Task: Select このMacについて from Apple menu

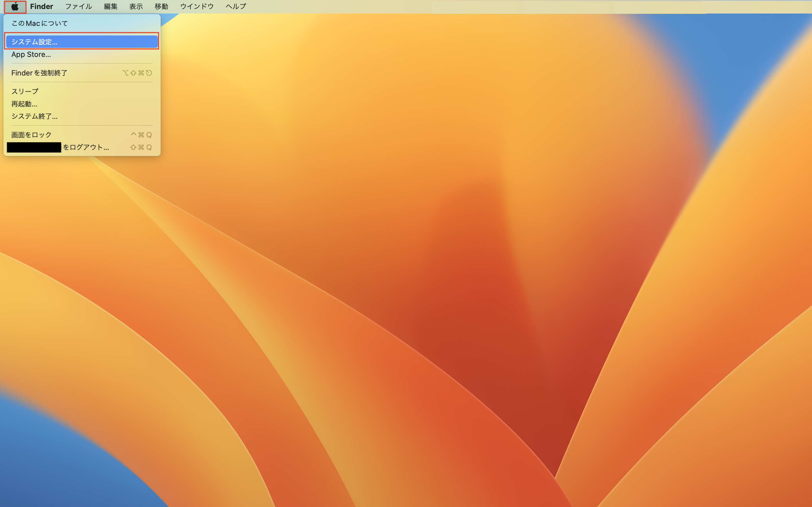Action: 39,23
